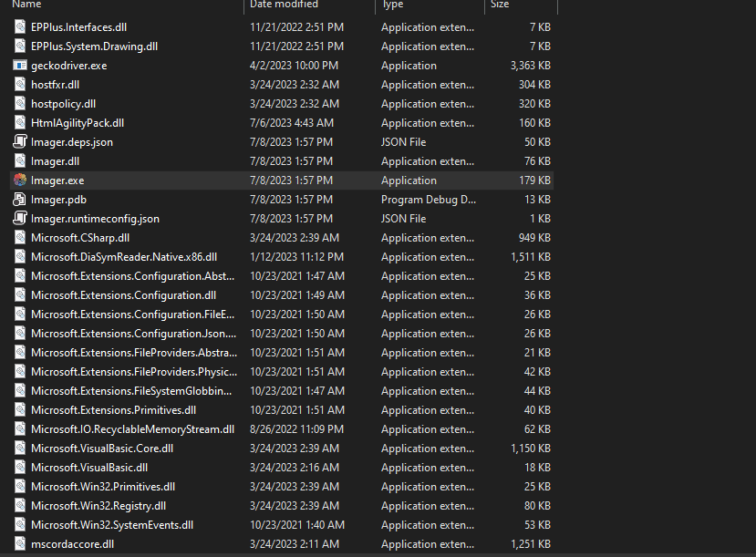Select Microsoft.VisualBasic.Core.dll file name
The width and height of the screenshot is (756, 557).
pyautogui.click(x=102, y=449)
